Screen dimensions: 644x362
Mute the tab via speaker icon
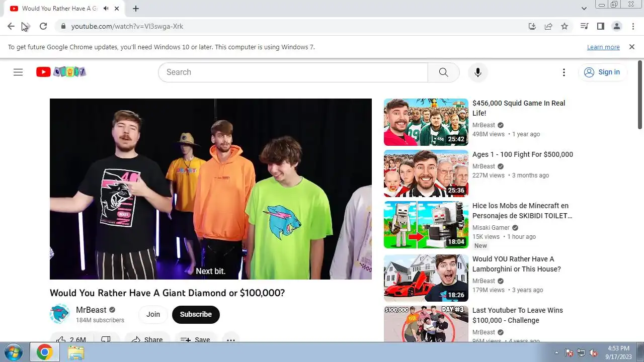(106, 9)
